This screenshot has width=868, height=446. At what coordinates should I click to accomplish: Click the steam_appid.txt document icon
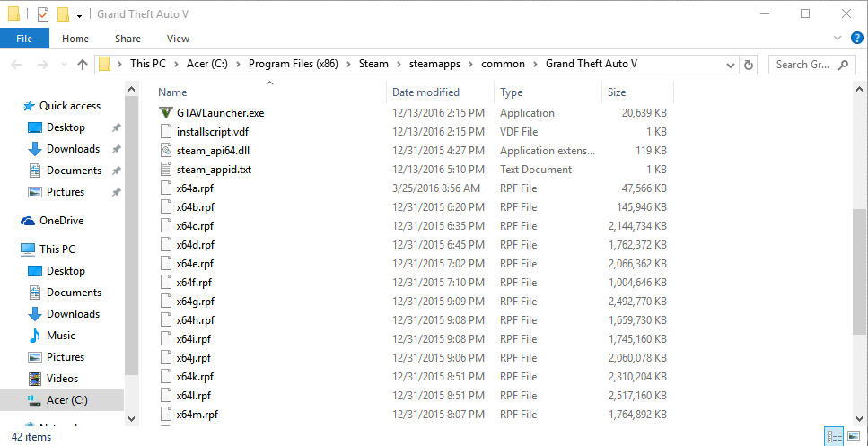point(165,170)
